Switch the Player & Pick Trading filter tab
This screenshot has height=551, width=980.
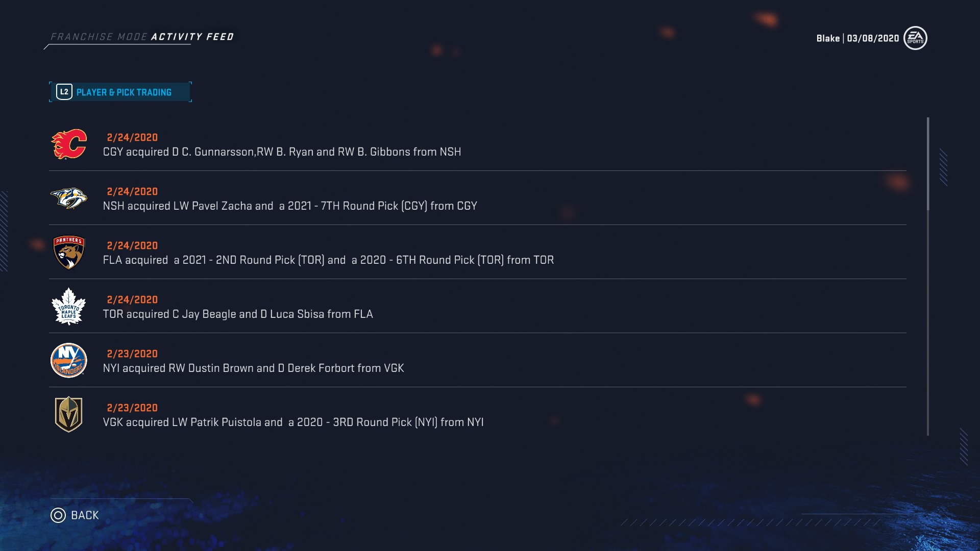(x=124, y=92)
